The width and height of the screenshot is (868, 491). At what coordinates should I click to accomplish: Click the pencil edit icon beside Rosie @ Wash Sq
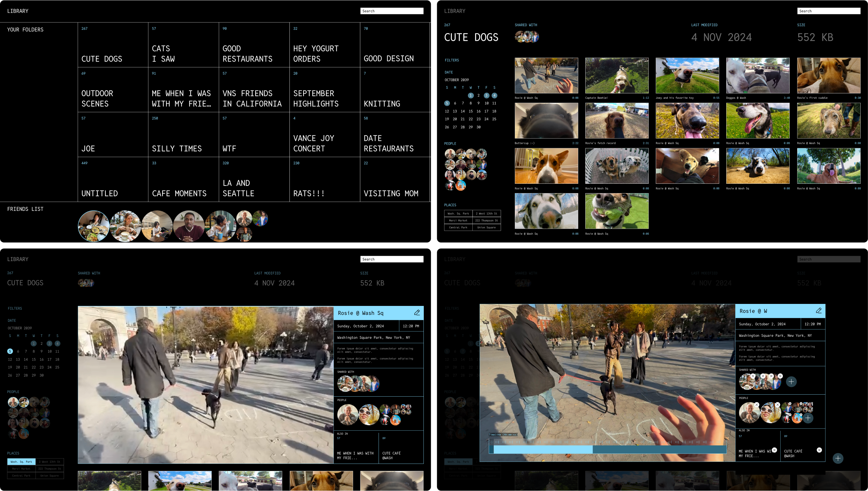tap(417, 313)
